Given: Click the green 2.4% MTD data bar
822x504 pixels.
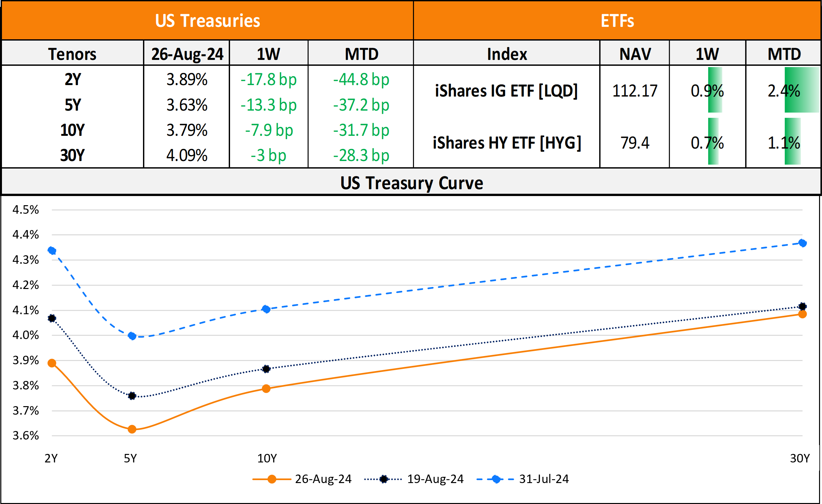Looking at the screenshot, I should (x=801, y=90).
